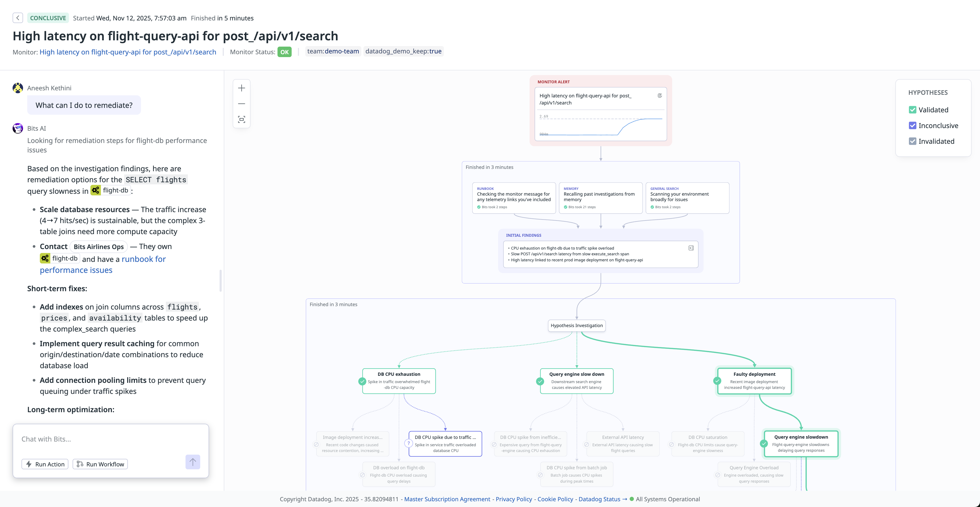Click the validated checkmark on Faulty deployment
Screen dimensions: 980x507
(717, 381)
